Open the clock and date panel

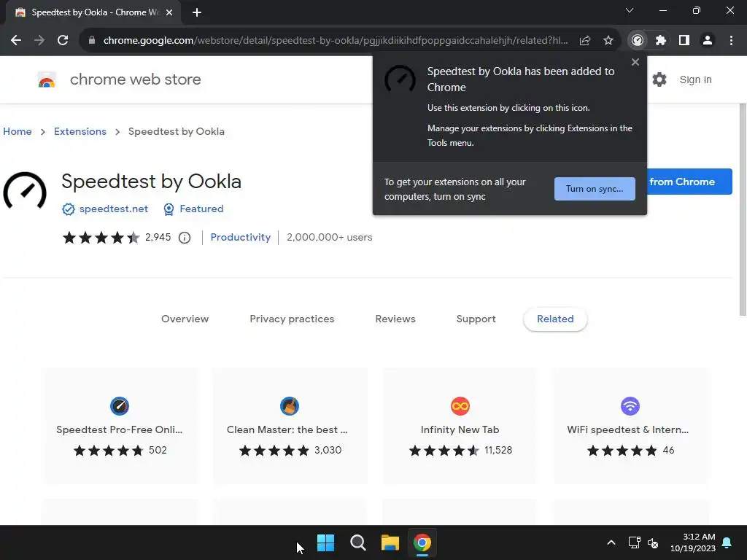(693, 542)
